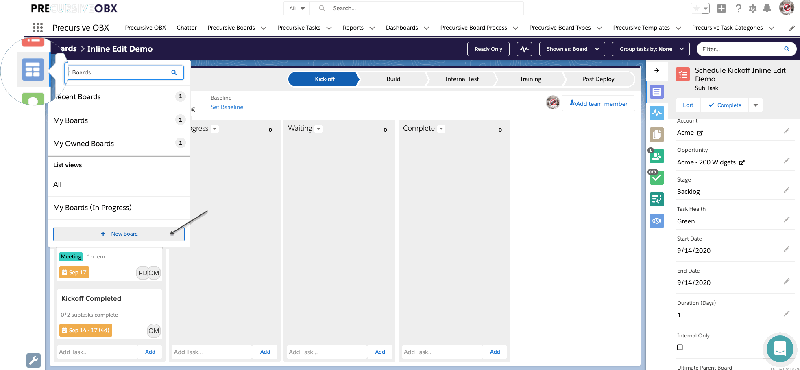
Task: Toggle the Internal Only checkbox
Action: [680, 347]
